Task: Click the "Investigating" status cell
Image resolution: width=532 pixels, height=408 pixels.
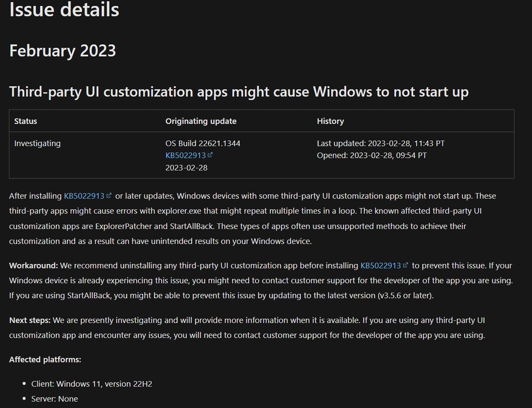Action: 37,143
